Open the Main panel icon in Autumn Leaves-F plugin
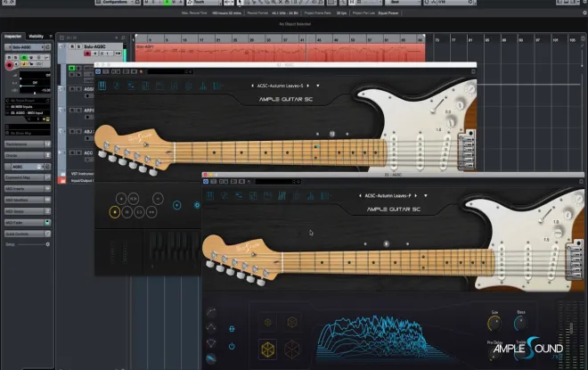 pyautogui.click(x=210, y=195)
